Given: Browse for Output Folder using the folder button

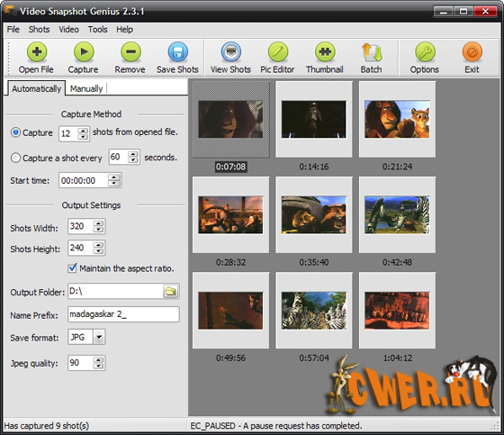Looking at the screenshot, I should click(x=170, y=292).
